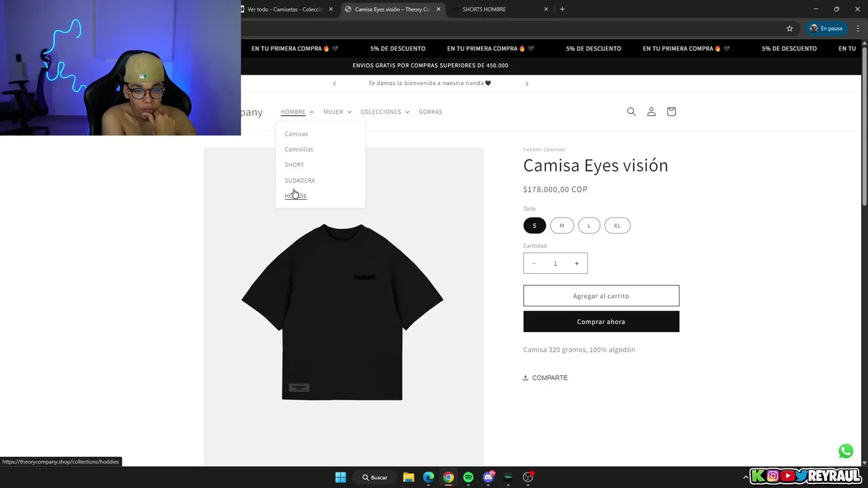The width and height of the screenshot is (868, 488).
Task: Click 'Camisa 320 gramos, 100% algodón' description
Action: click(579, 350)
